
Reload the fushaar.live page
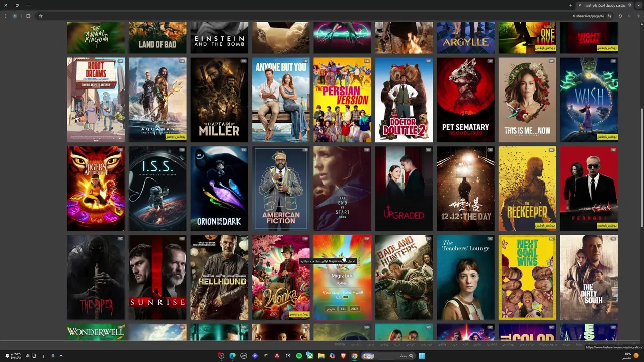coord(620,16)
